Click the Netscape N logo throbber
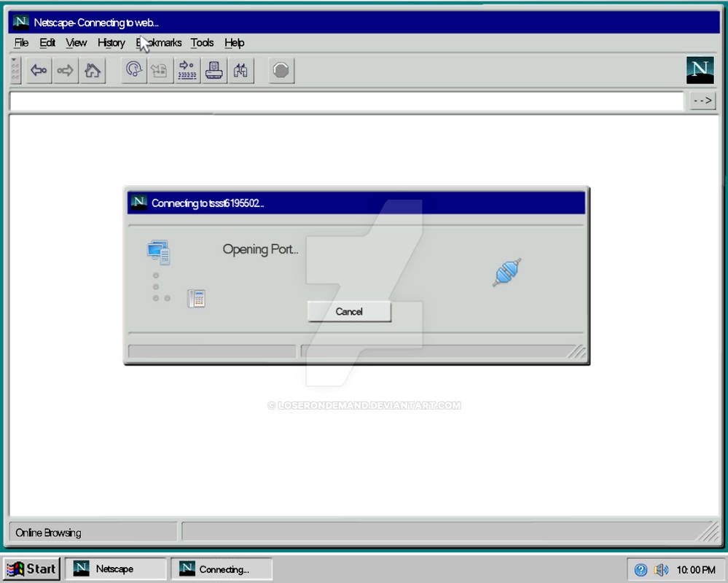This screenshot has height=583, width=728. click(x=700, y=70)
